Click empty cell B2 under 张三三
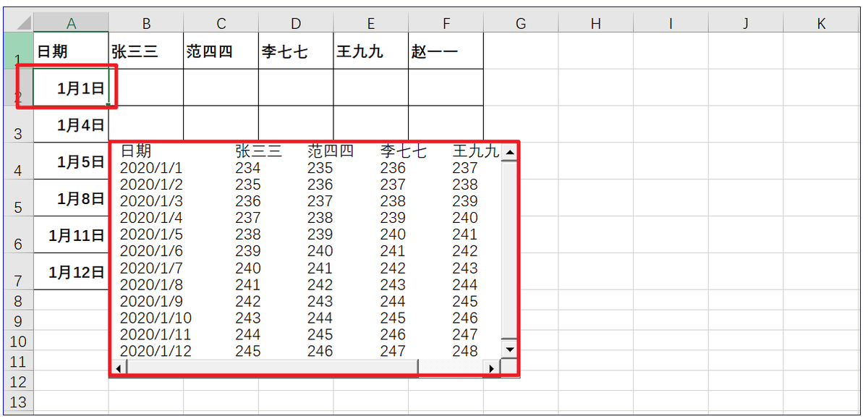 pos(146,88)
